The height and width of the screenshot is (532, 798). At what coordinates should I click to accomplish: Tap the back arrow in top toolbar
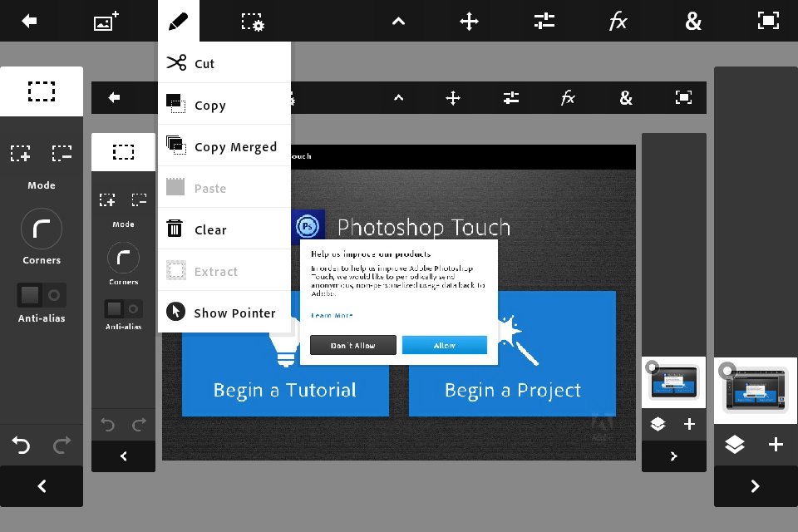point(30,21)
